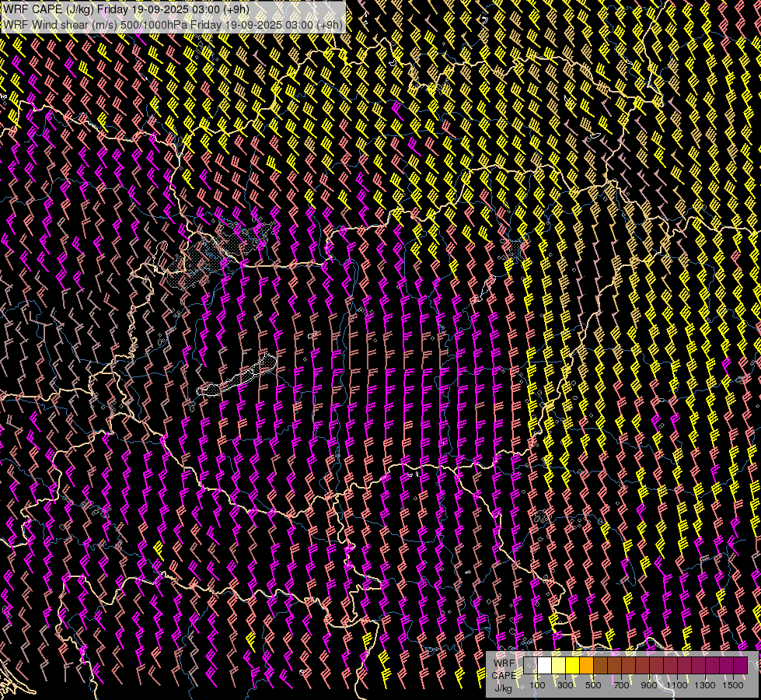
Task: Click the 700 legend value
Action: coord(621,685)
